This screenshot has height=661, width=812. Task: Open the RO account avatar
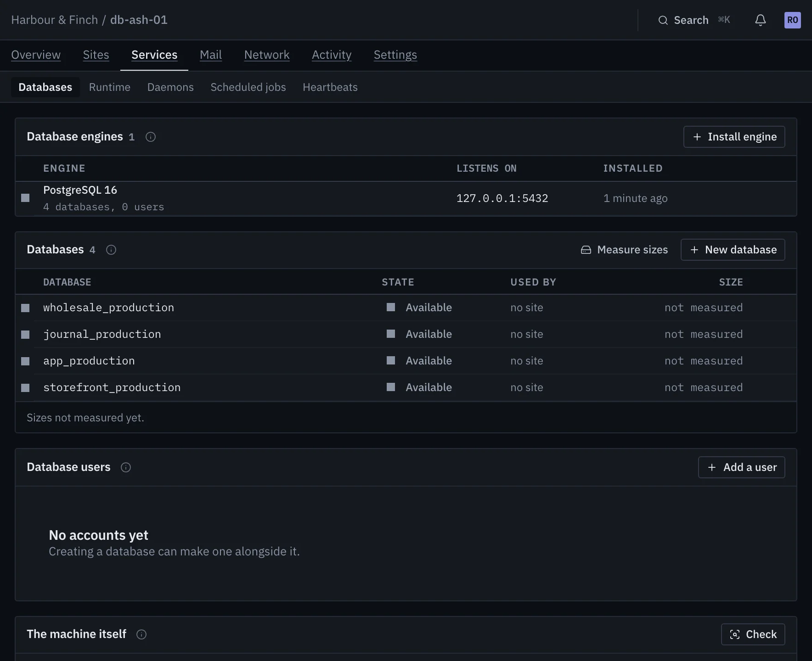792,20
